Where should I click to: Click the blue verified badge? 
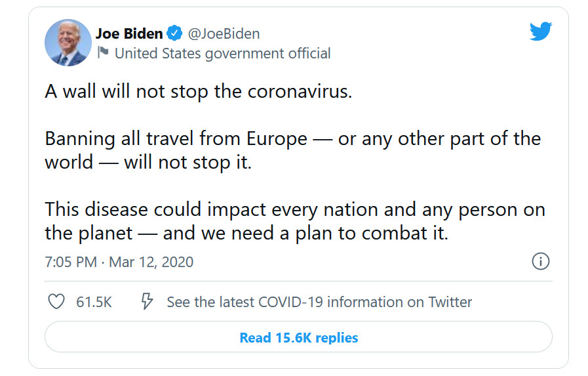[x=174, y=33]
